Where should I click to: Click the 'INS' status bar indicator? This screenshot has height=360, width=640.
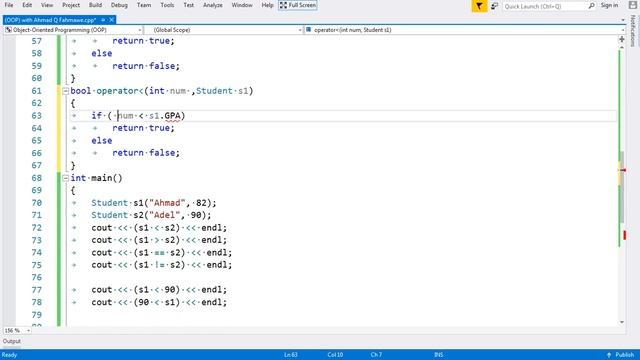439,355
